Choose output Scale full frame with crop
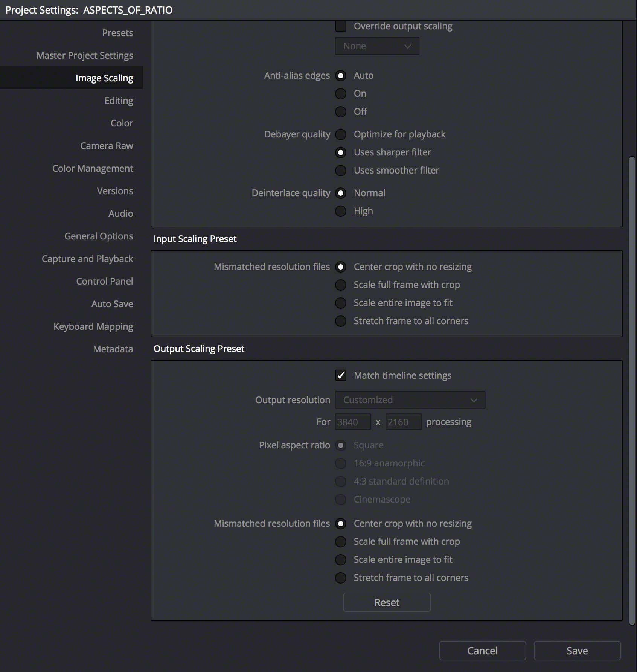637x672 pixels. tap(341, 542)
